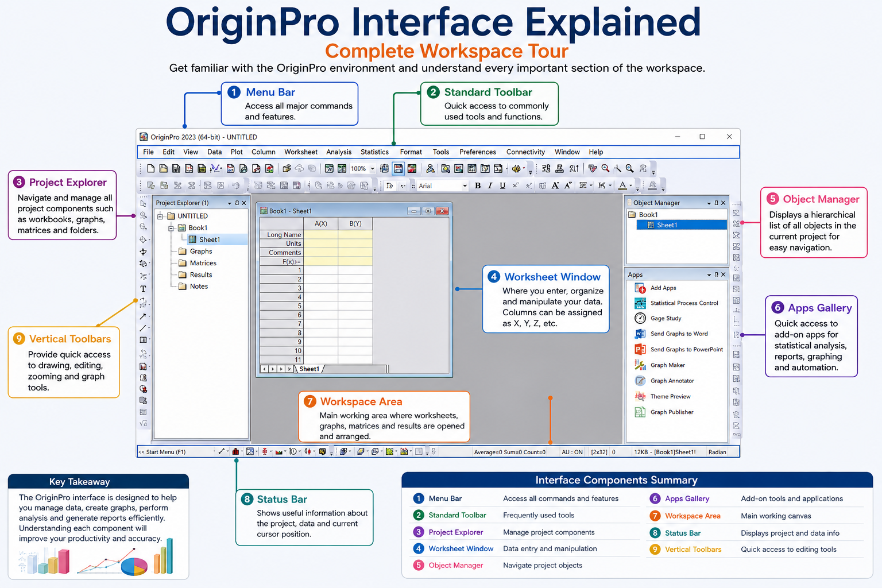Collapse the UNTITLED root folder node
The height and width of the screenshot is (588, 882).
tap(160, 216)
